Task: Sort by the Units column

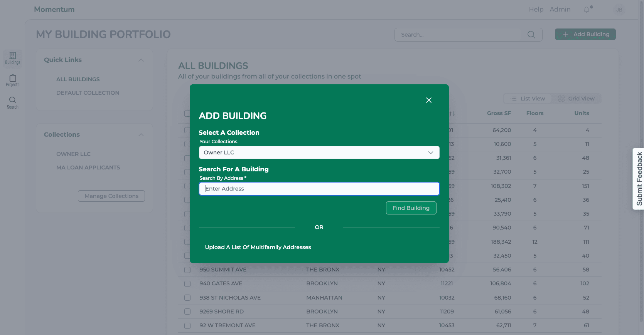Action: pyautogui.click(x=582, y=113)
